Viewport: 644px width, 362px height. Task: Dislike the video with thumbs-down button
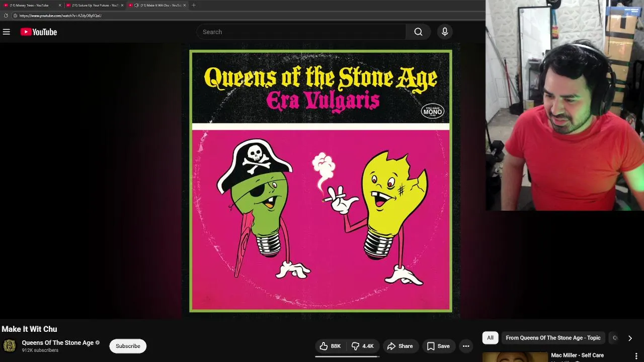(x=362, y=346)
